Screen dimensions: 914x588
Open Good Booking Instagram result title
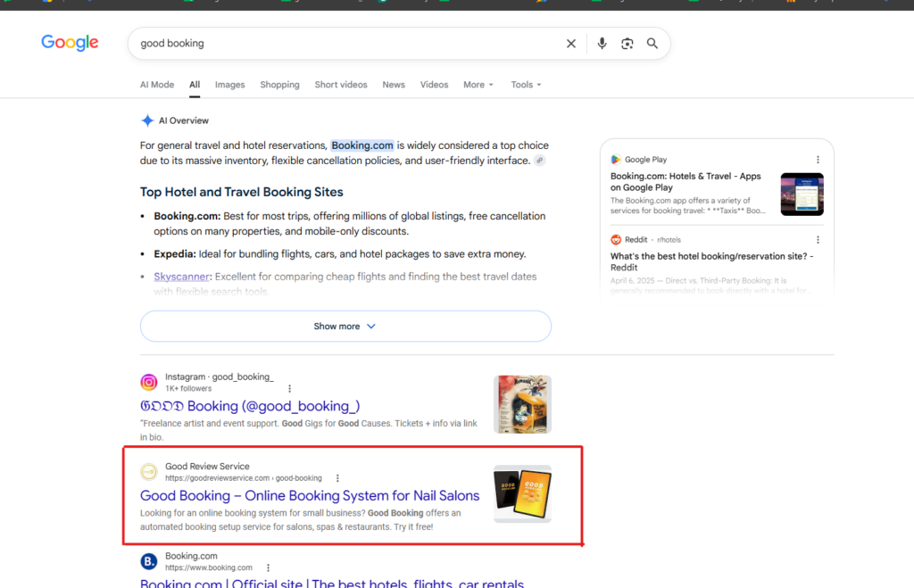click(250, 406)
